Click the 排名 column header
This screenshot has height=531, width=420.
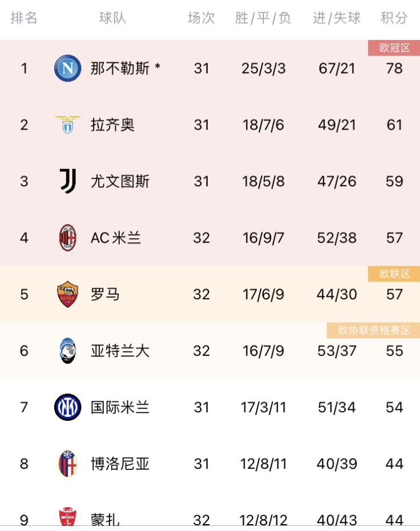pyautogui.click(x=24, y=18)
